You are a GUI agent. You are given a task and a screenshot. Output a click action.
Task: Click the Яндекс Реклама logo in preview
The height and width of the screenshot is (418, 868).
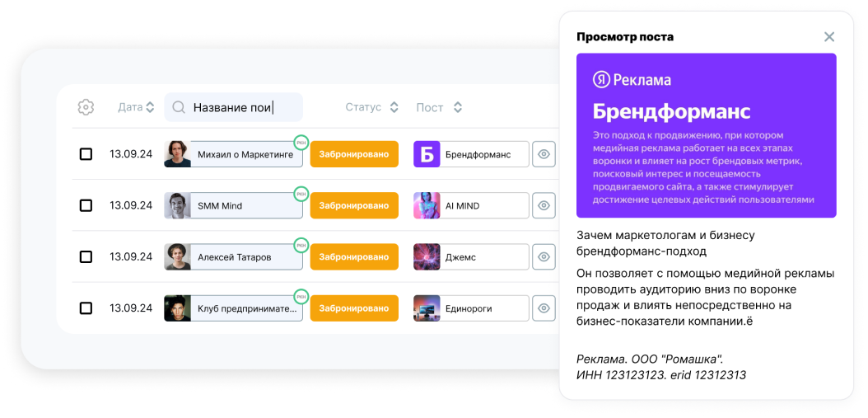pos(632,80)
